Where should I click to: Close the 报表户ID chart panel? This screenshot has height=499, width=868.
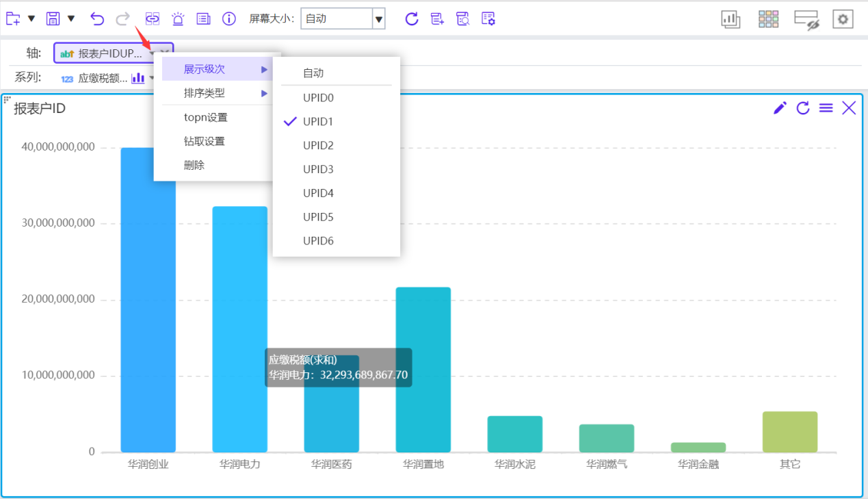click(849, 107)
